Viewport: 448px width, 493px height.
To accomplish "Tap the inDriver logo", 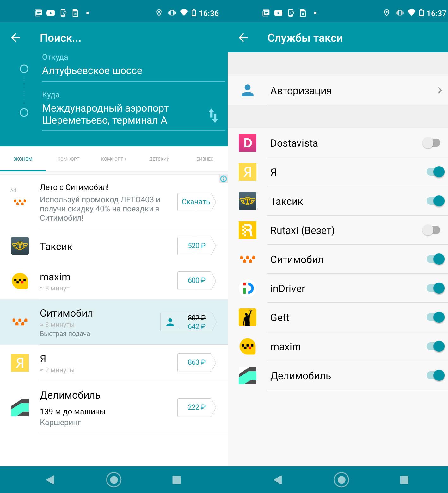I will pyautogui.click(x=248, y=288).
